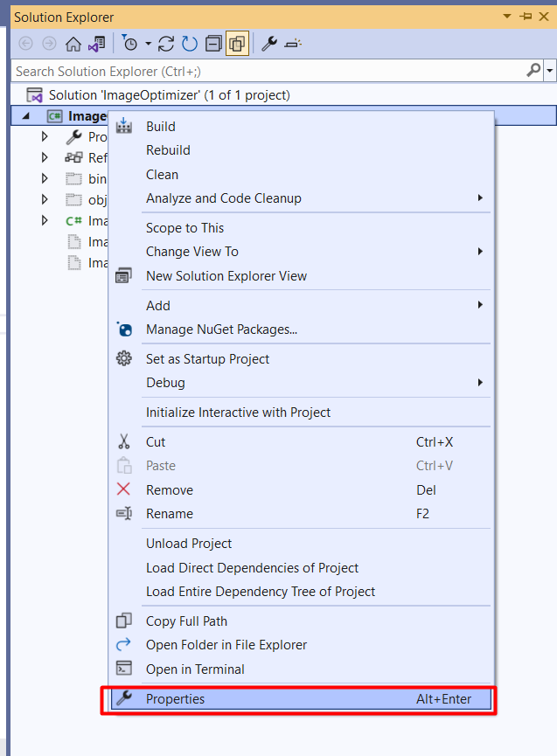
Task: Choose Cut from the context menu
Action: tap(302, 441)
